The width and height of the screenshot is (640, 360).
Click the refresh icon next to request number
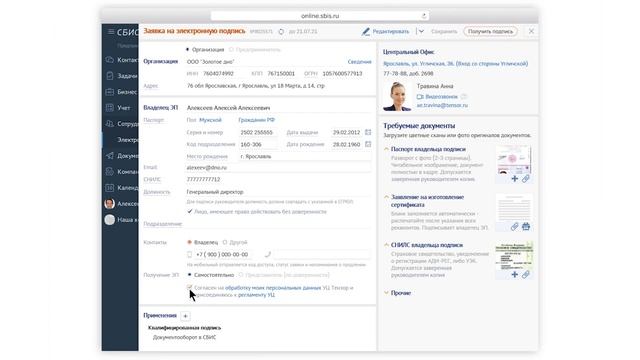click(281, 31)
